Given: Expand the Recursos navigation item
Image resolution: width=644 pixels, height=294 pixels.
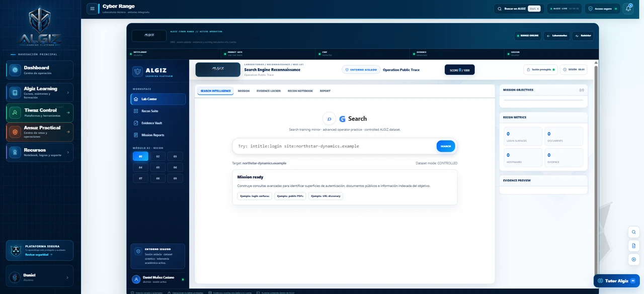Looking at the screenshot, I should [40, 152].
